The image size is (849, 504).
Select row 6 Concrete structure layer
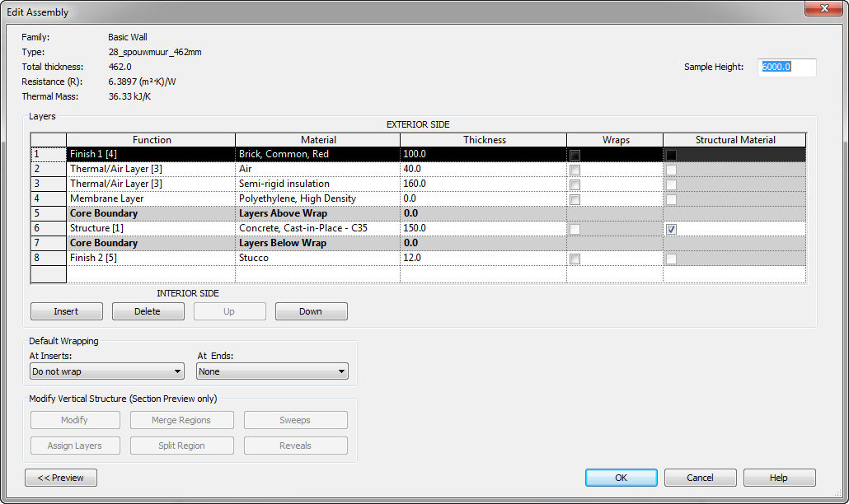(47, 228)
